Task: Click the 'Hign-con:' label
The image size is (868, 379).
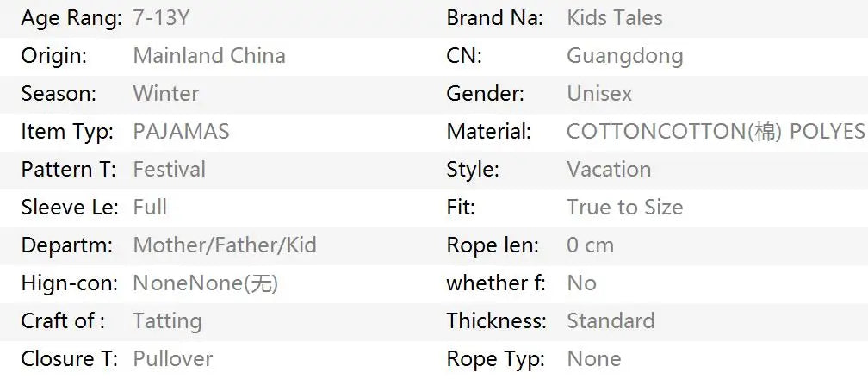Action: (x=67, y=283)
